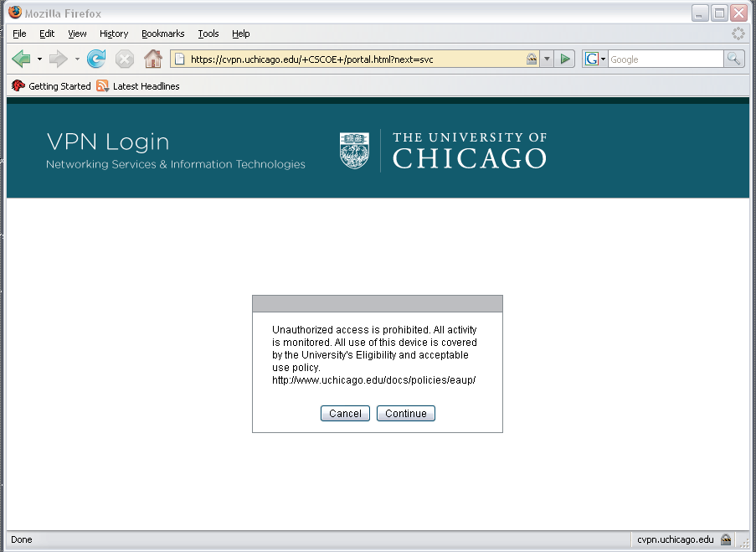Click the Forward arrow button
Image resolution: width=756 pixels, height=552 pixels.
(59, 59)
